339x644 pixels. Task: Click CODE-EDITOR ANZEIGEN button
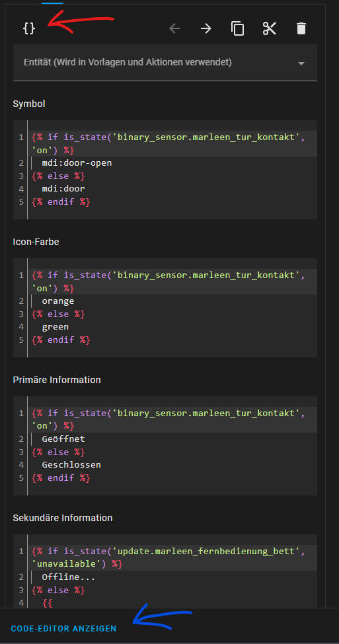tap(63, 629)
